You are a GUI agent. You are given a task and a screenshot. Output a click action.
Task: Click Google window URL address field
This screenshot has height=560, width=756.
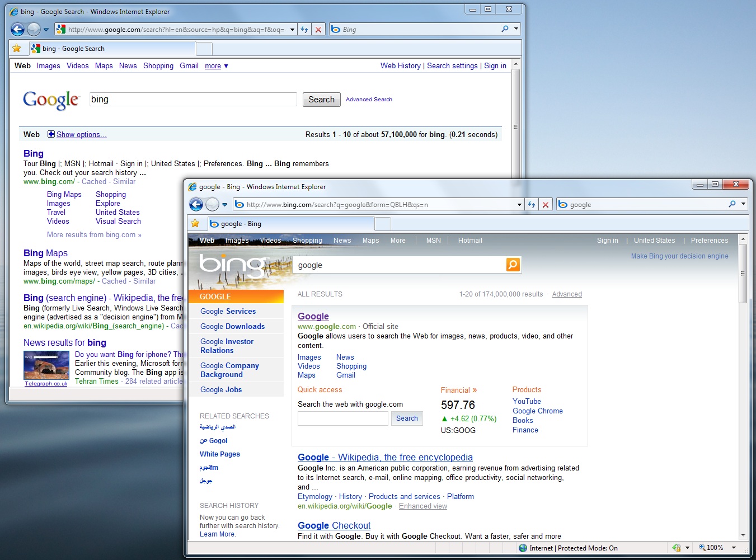[x=176, y=30]
